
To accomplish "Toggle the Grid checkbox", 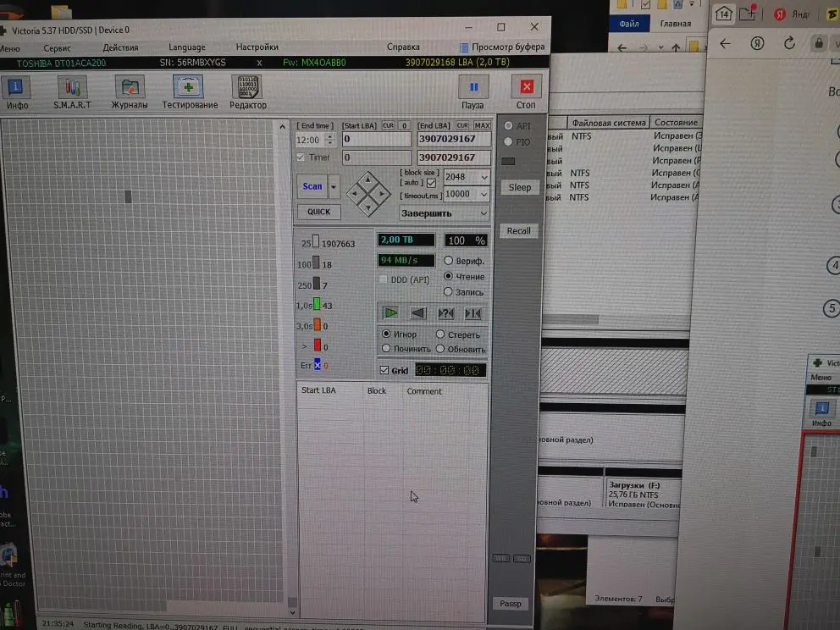I will [x=384, y=370].
